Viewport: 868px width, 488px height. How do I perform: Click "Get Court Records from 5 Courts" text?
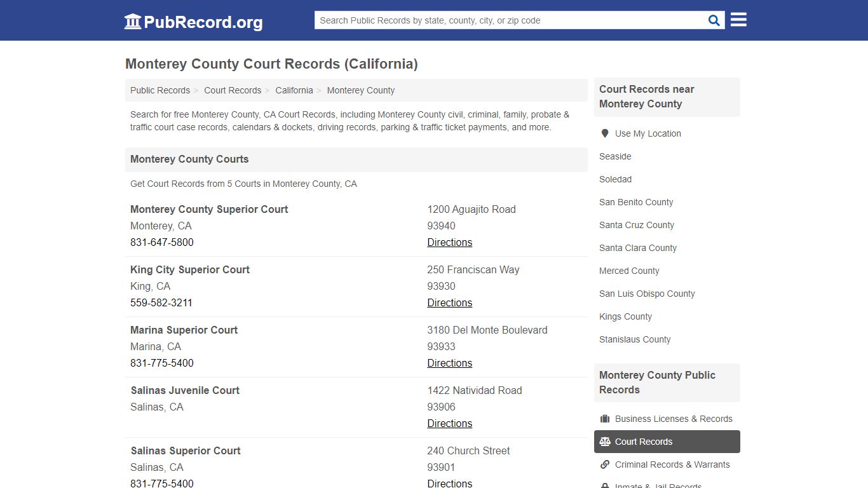click(243, 184)
